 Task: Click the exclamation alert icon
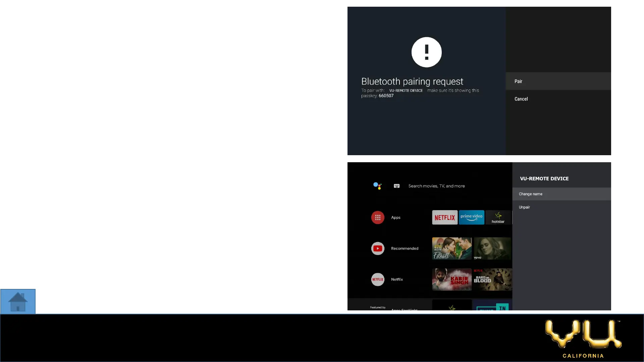coord(426,52)
